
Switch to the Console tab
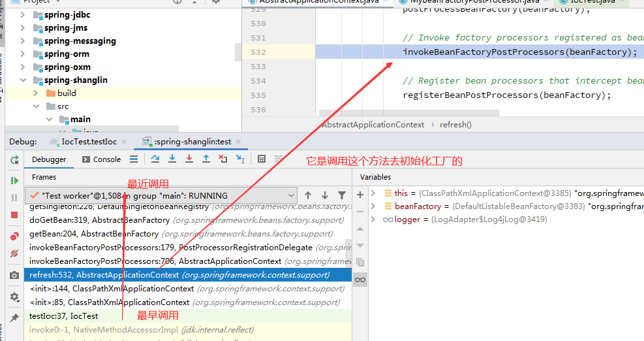tap(101, 159)
